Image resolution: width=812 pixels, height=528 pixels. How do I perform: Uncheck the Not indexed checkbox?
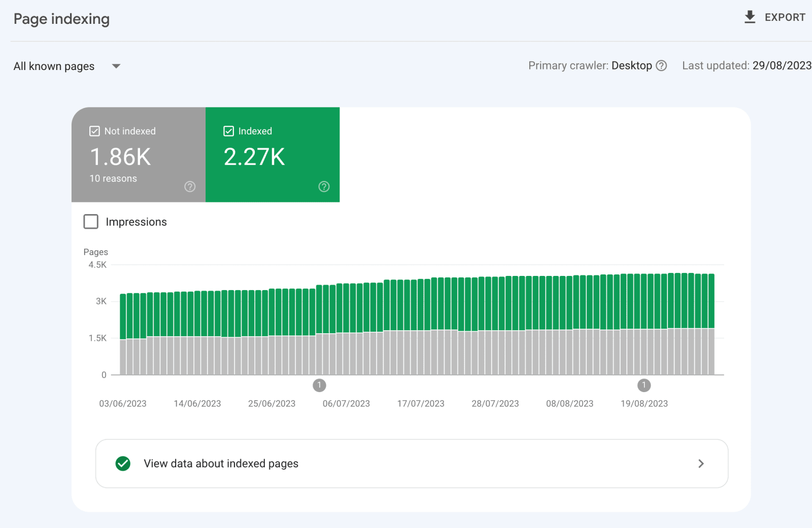[x=94, y=131]
